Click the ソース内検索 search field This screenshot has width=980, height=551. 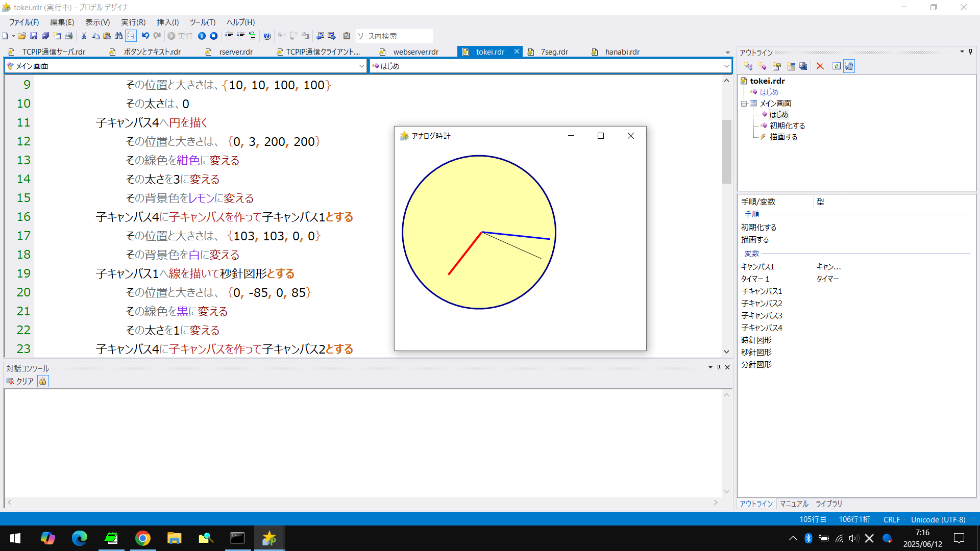[394, 36]
